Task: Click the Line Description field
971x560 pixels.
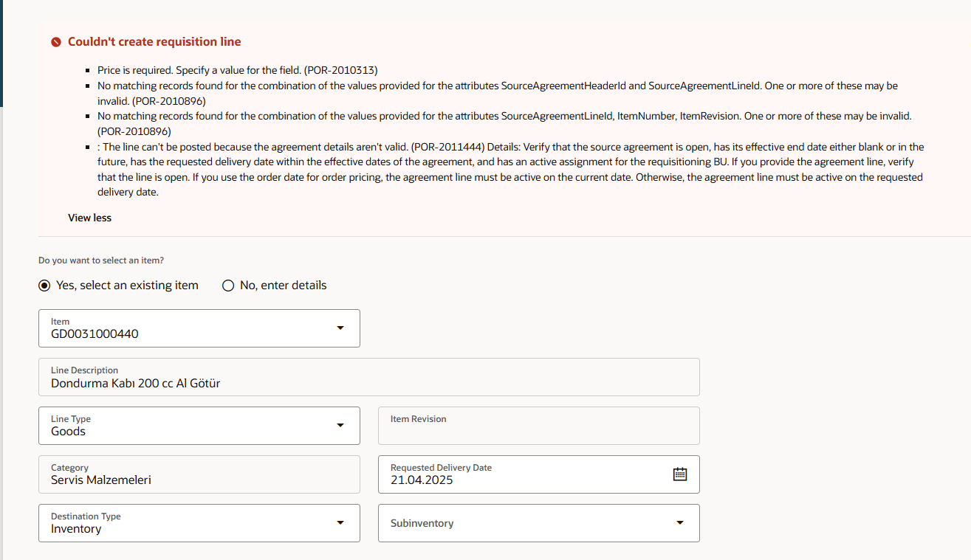Action: tap(369, 377)
